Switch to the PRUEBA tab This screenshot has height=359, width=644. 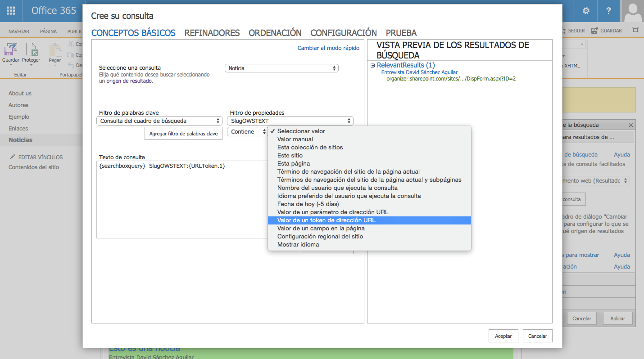pyautogui.click(x=401, y=33)
